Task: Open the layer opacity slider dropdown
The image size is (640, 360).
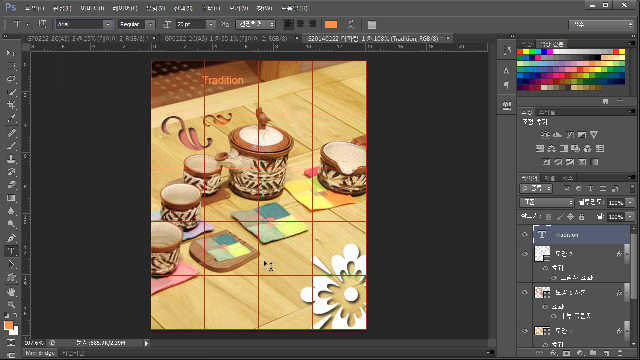Action: pos(630,202)
